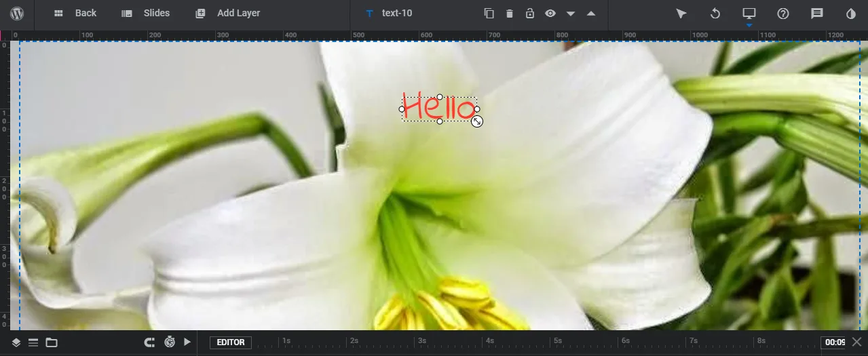
Task: Open the notes speech bubble icon
Action: (817, 14)
